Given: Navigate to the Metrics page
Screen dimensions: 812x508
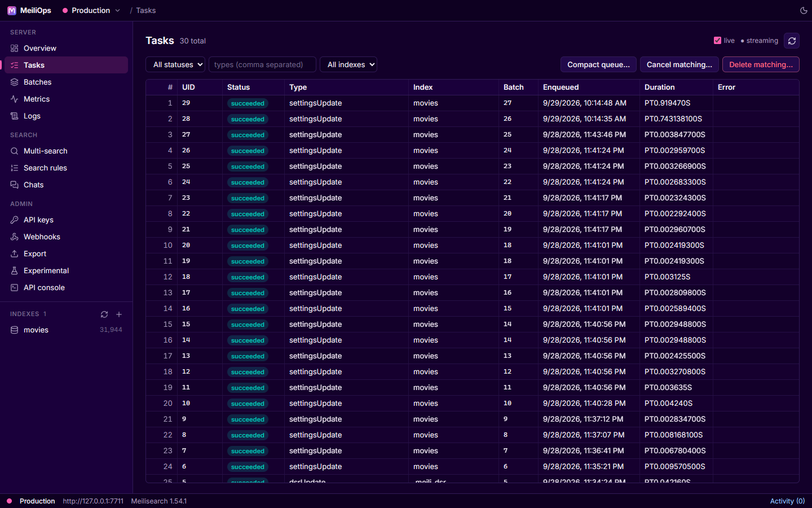Looking at the screenshot, I should pos(67,99).
